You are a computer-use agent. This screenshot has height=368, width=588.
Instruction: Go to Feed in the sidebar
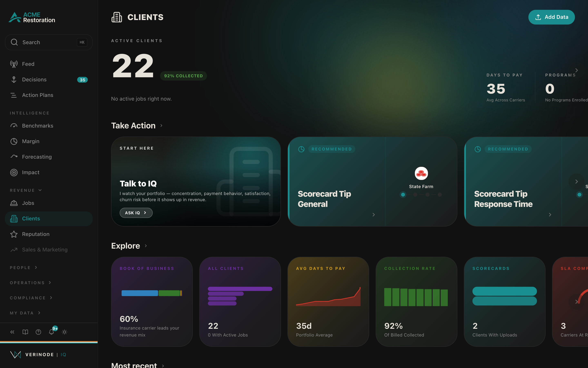pyautogui.click(x=49, y=64)
